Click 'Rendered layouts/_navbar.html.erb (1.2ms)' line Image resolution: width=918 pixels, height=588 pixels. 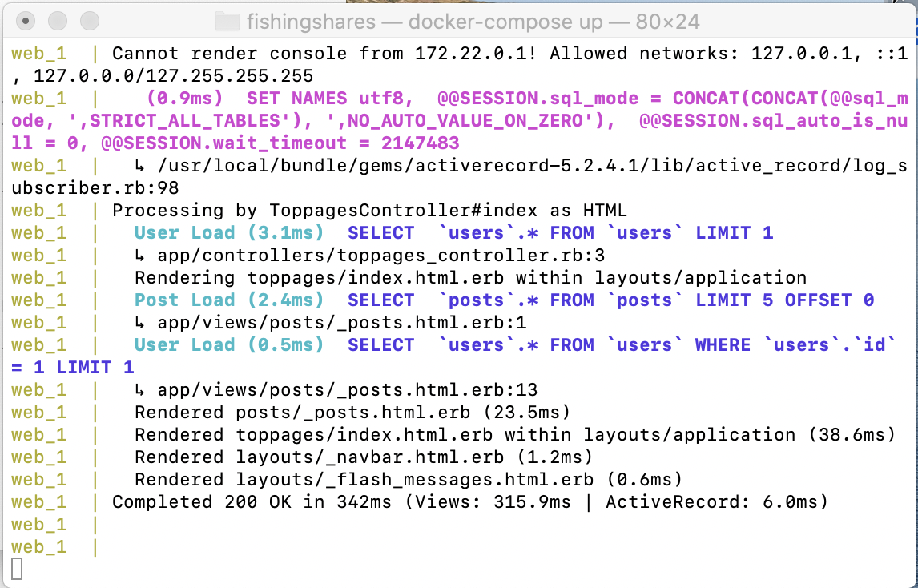point(364,457)
